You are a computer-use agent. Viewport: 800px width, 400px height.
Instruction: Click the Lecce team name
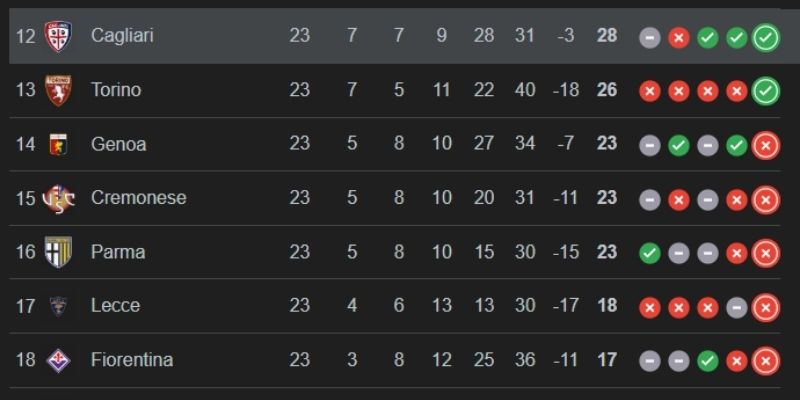click(x=115, y=306)
